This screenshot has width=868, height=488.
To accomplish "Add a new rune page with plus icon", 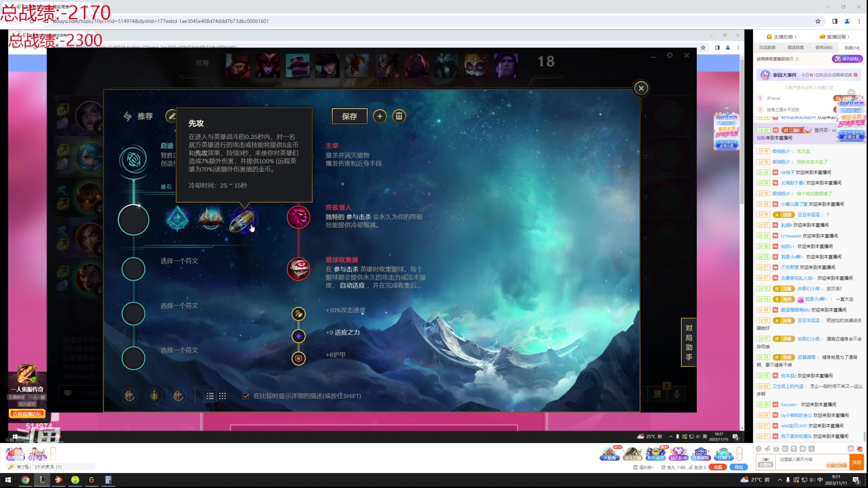I will pyautogui.click(x=379, y=116).
